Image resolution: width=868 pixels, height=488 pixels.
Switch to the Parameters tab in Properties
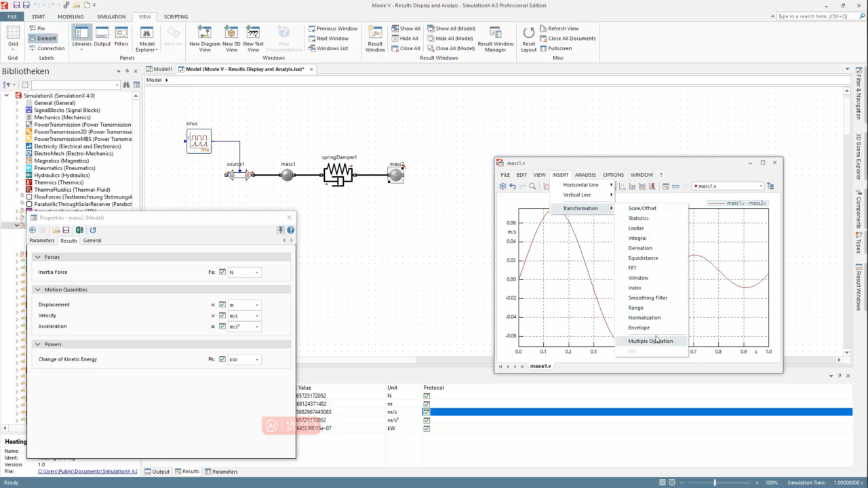41,241
